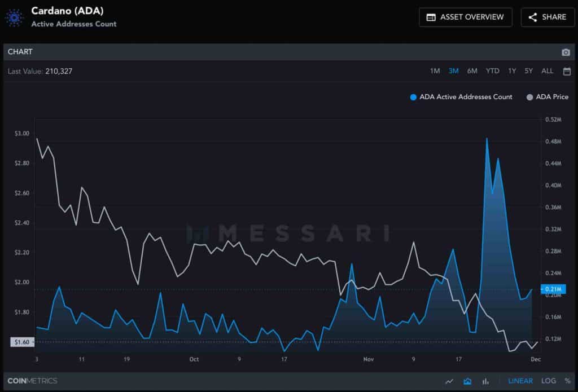The image size is (578, 392).
Task: Click the share icon in Share button
Action: coord(532,17)
